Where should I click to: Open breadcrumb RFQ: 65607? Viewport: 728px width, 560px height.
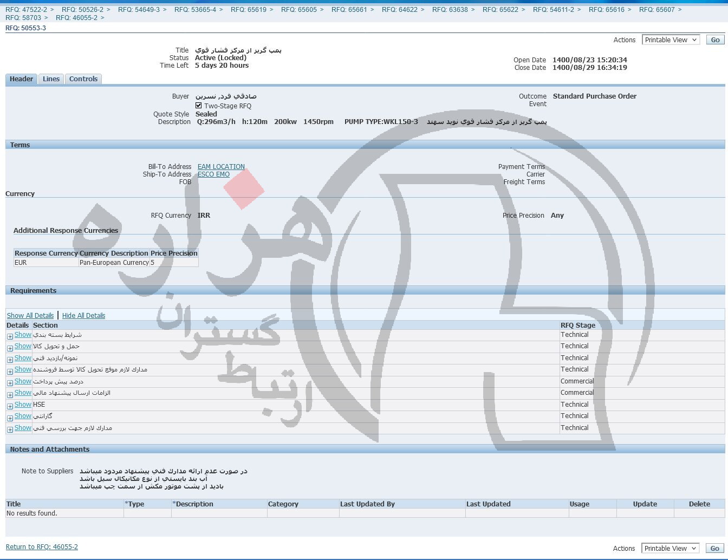(657, 10)
